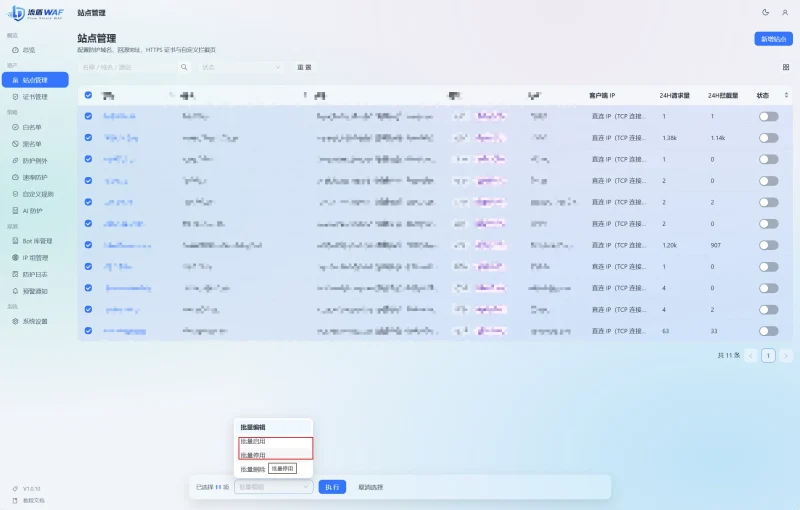800x510 pixels.
Task: Uncheck the row with 1.38k requests
Action: [88, 138]
